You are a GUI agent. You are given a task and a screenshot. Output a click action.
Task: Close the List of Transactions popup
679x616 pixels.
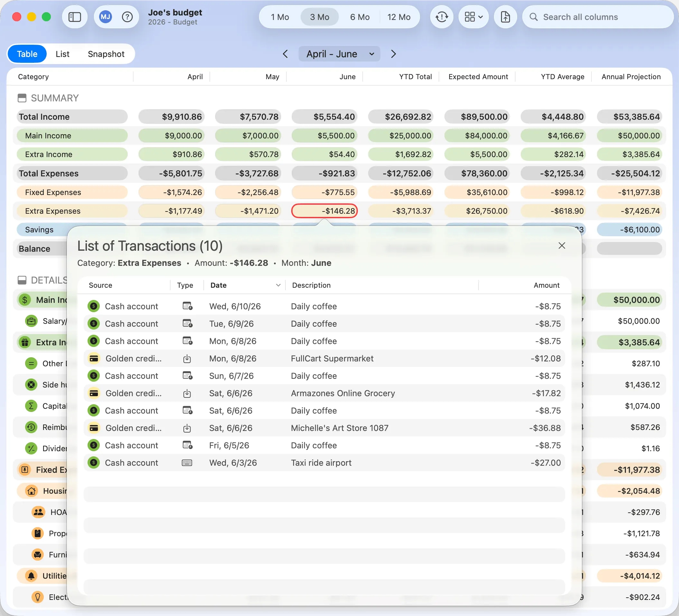tap(562, 246)
